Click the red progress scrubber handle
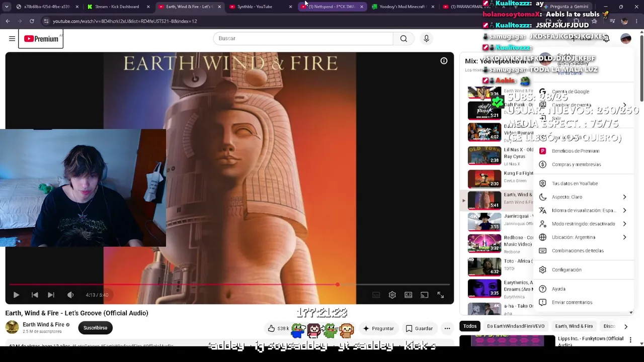Screen dimensions: 644x362 tap(338, 285)
